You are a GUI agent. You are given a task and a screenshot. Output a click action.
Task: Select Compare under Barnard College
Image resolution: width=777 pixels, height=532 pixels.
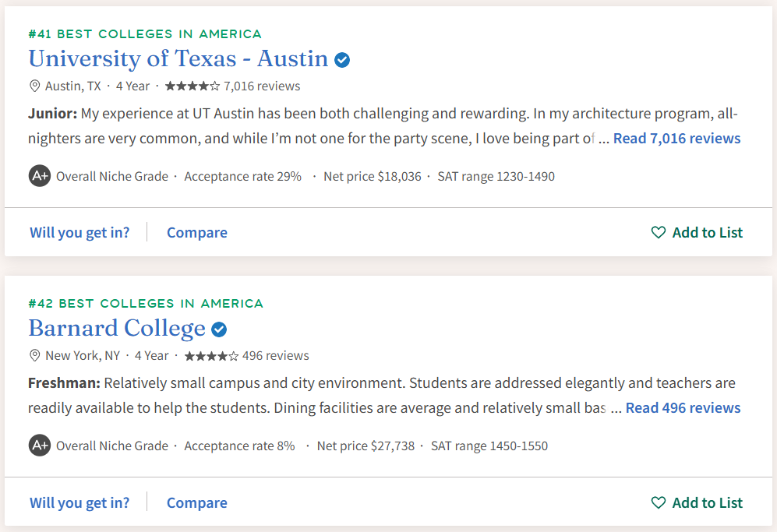click(197, 502)
